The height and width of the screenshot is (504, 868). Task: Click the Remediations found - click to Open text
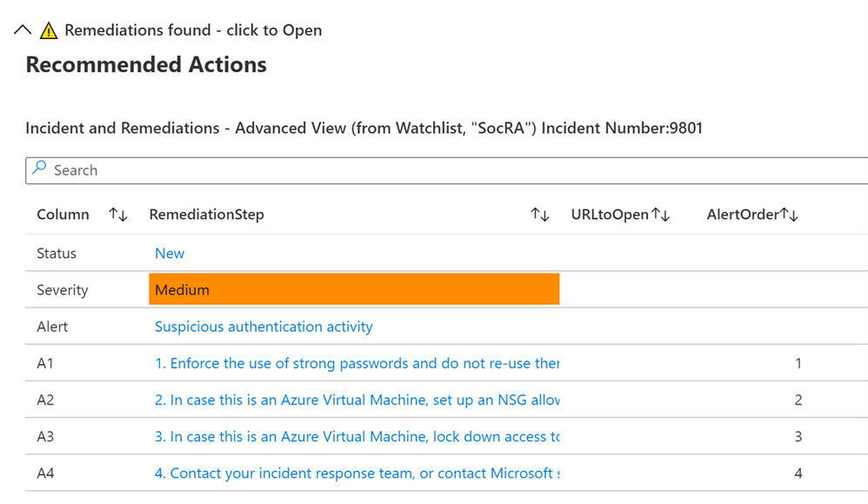coord(193,30)
